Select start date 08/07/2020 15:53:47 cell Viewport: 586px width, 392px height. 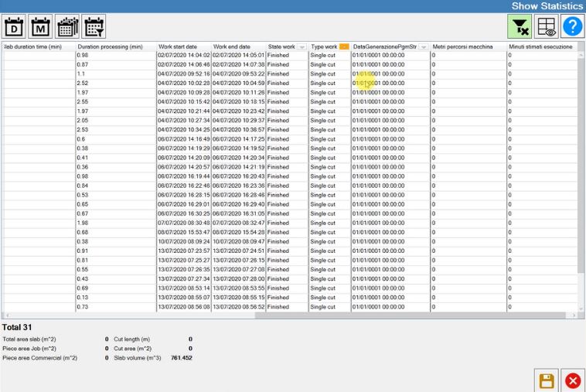pos(184,233)
